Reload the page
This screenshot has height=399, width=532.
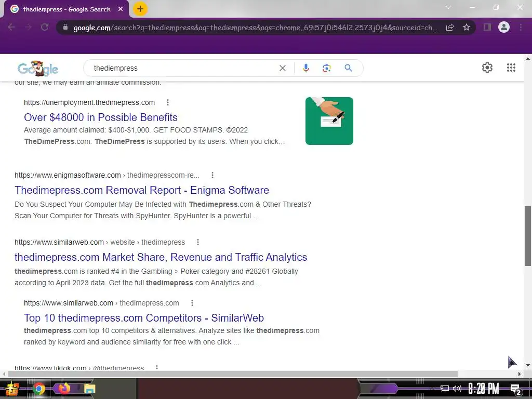[x=45, y=27]
